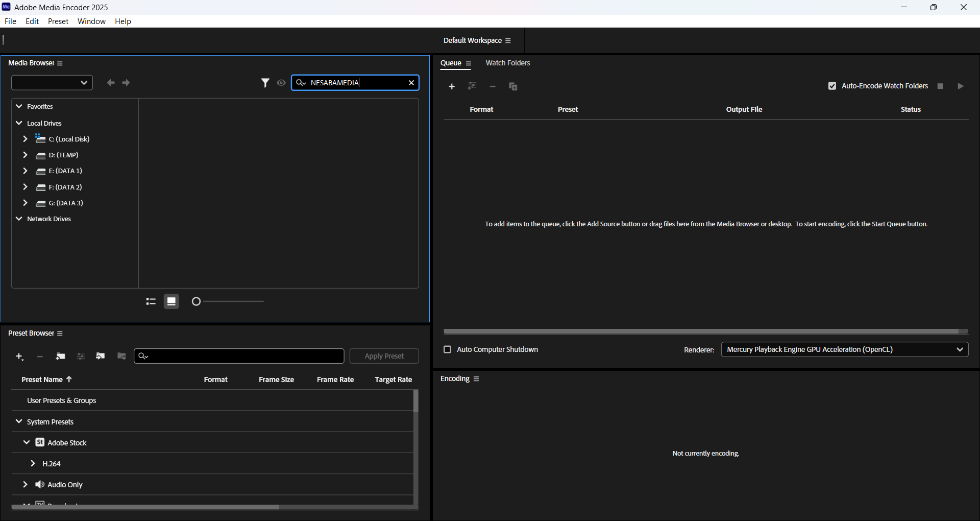This screenshot has height=521, width=980.
Task: Clear the NESABAMEDIA search text
Action: point(411,83)
